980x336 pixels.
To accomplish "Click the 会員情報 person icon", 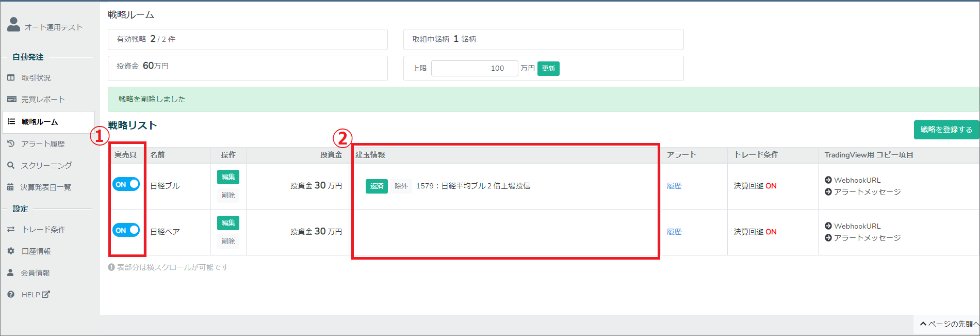I will click(x=10, y=273).
